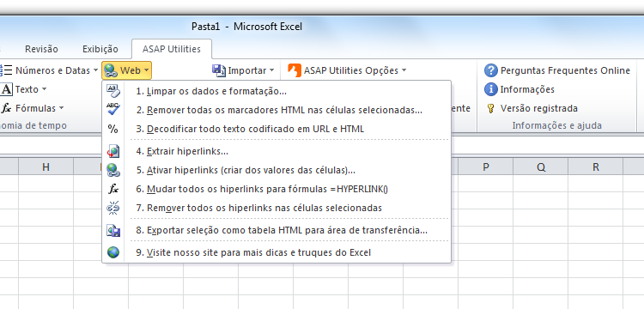This screenshot has height=309, width=644.
Task: Click the blue Informações info icon
Action: pyautogui.click(x=491, y=89)
